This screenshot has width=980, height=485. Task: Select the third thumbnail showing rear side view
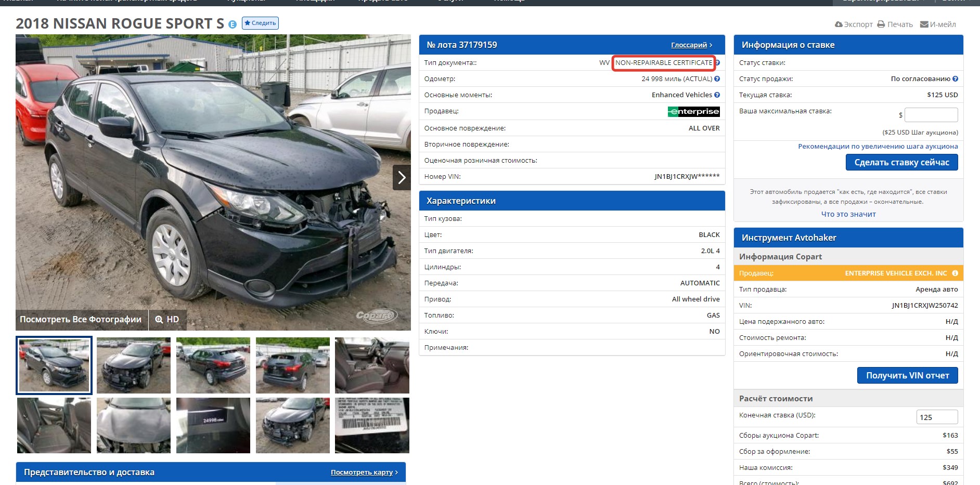213,365
